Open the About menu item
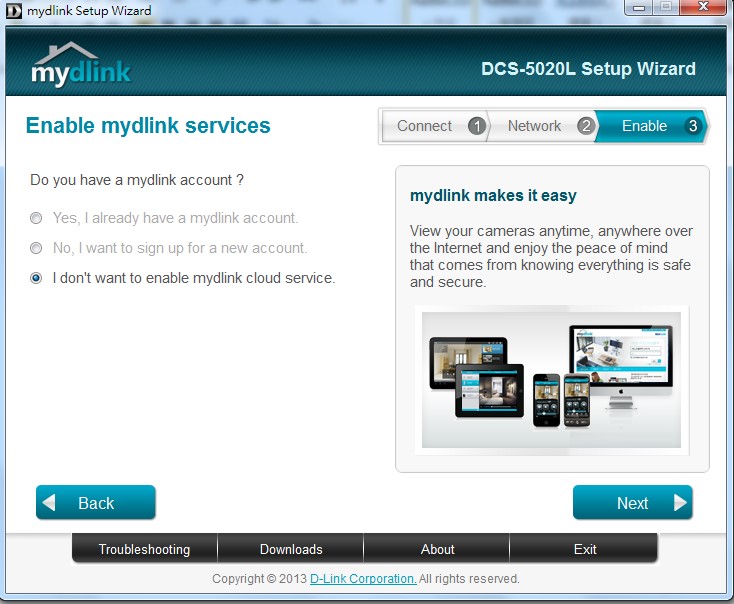The height and width of the screenshot is (604, 734). tap(437, 549)
